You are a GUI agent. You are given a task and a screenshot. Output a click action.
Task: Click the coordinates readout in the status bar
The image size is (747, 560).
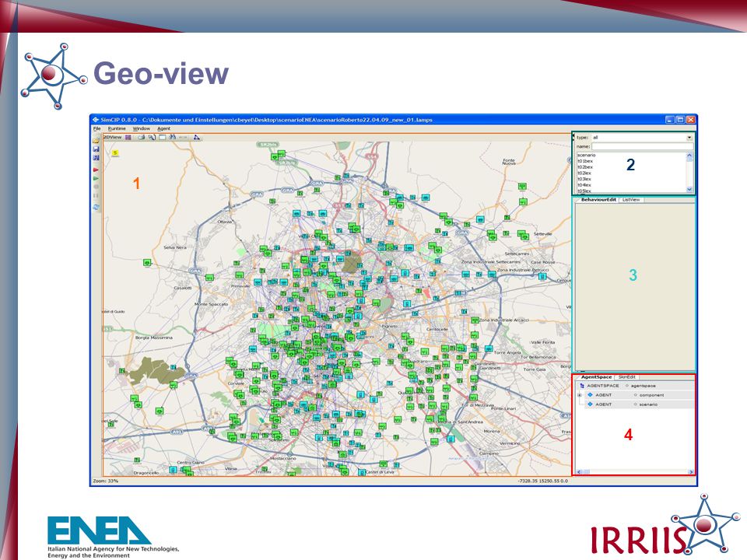(x=542, y=481)
